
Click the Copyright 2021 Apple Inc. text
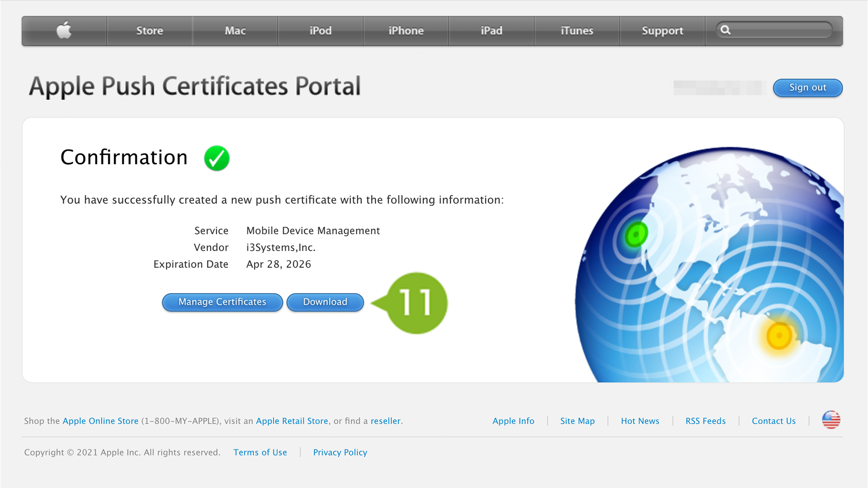tap(122, 452)
